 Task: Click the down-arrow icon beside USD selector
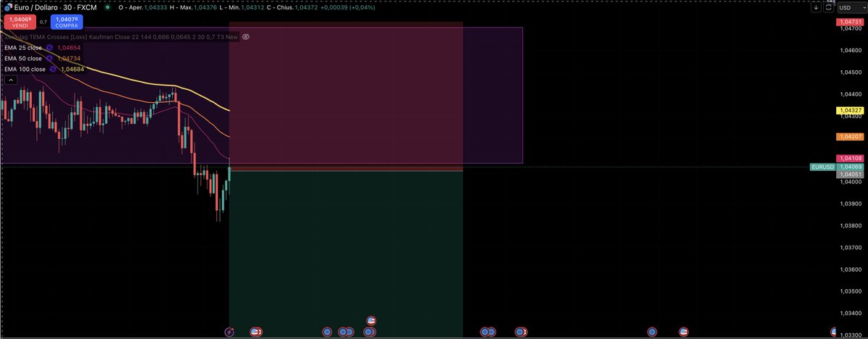816,7
